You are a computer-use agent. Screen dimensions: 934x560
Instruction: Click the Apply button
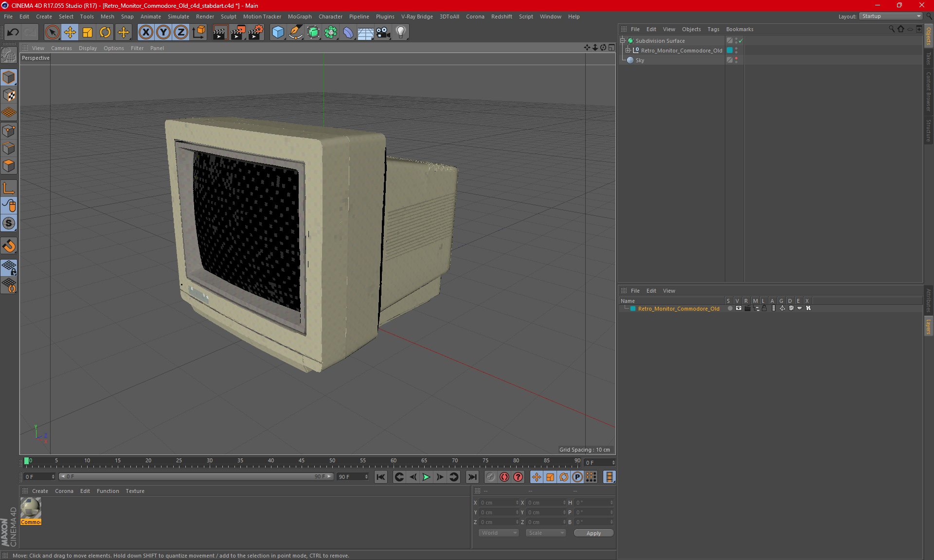tap(593, 533)
